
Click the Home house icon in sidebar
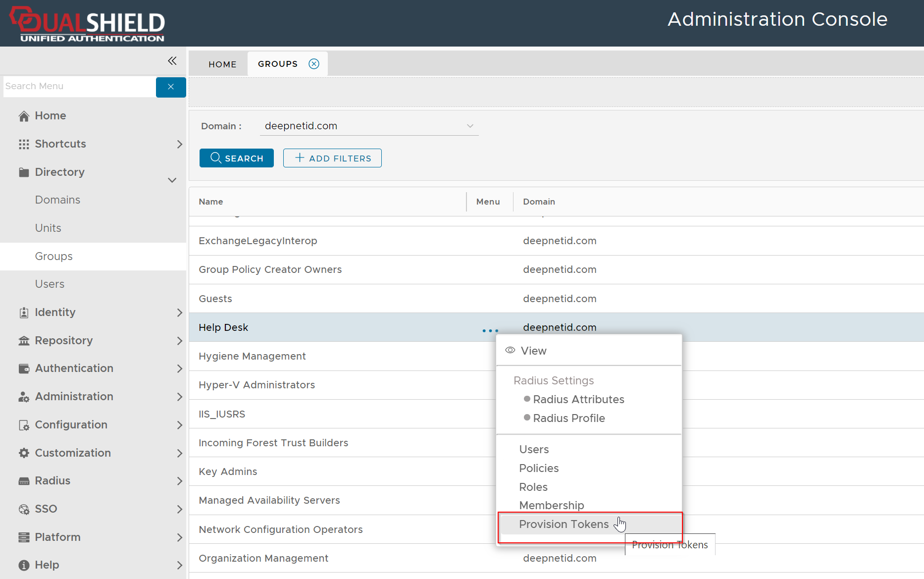(x=24, y=116)
